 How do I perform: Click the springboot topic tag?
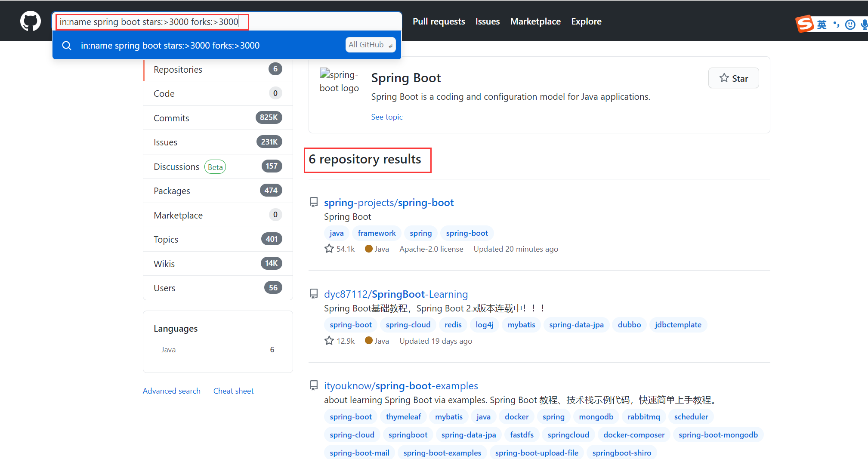[408, 434]
